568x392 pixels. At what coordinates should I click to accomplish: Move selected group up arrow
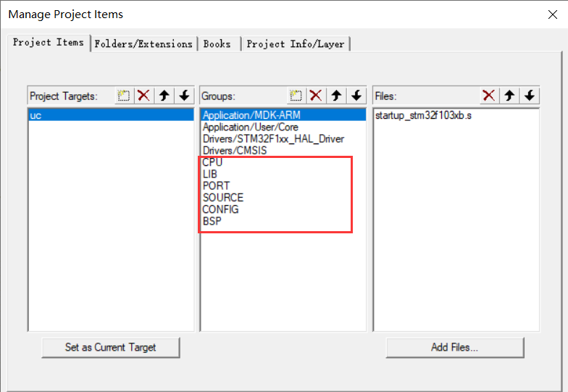point(336,96)
